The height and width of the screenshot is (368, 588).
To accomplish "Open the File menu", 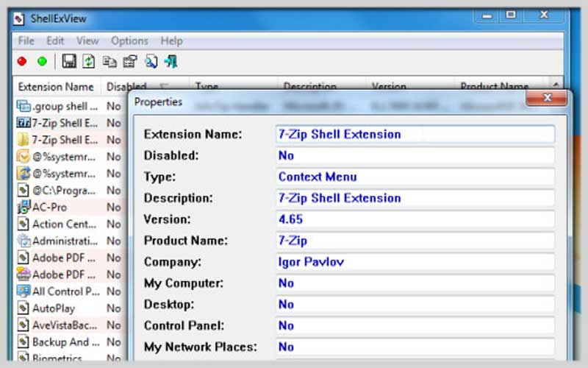I will coord(26,40).
